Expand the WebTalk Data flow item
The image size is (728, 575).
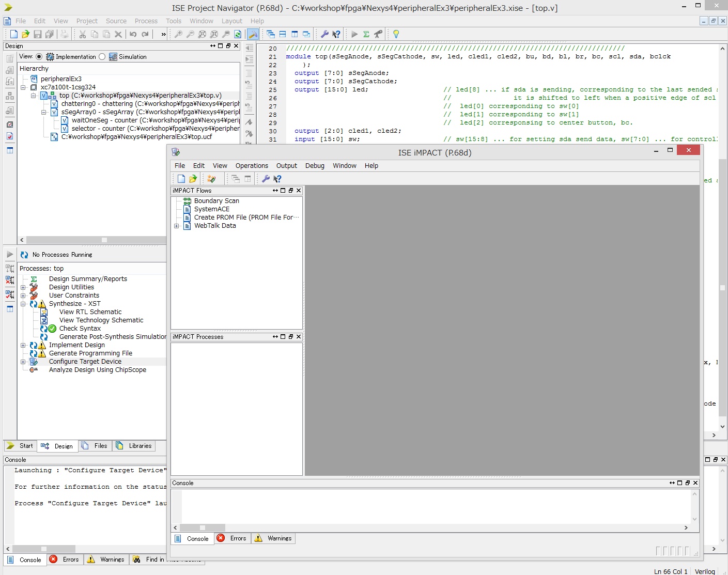[x=177, y=226]
